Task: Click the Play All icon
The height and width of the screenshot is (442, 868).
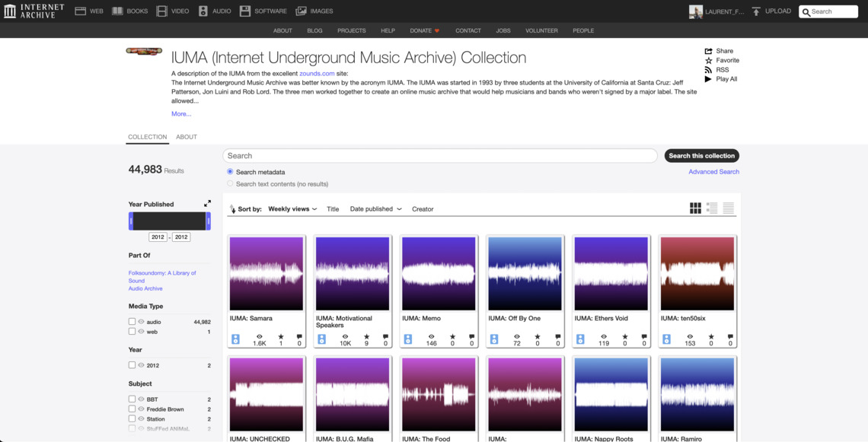Action: tap(708, 79)
